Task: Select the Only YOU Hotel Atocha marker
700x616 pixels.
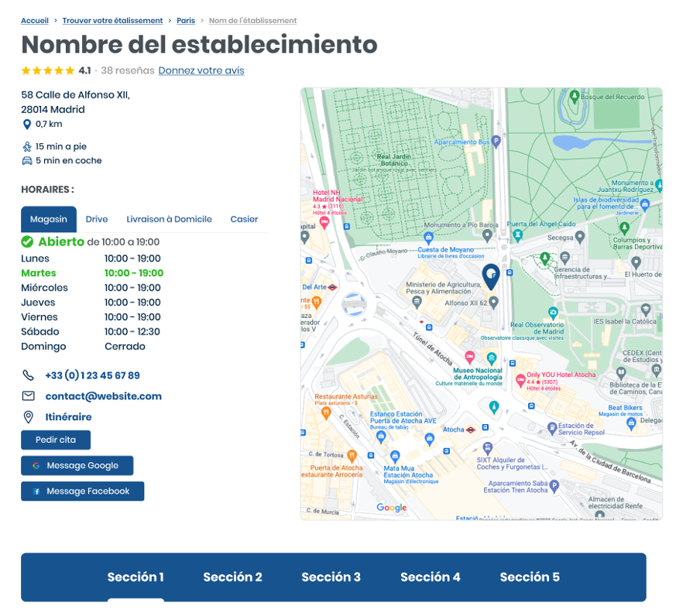Action: pos(520,381)
